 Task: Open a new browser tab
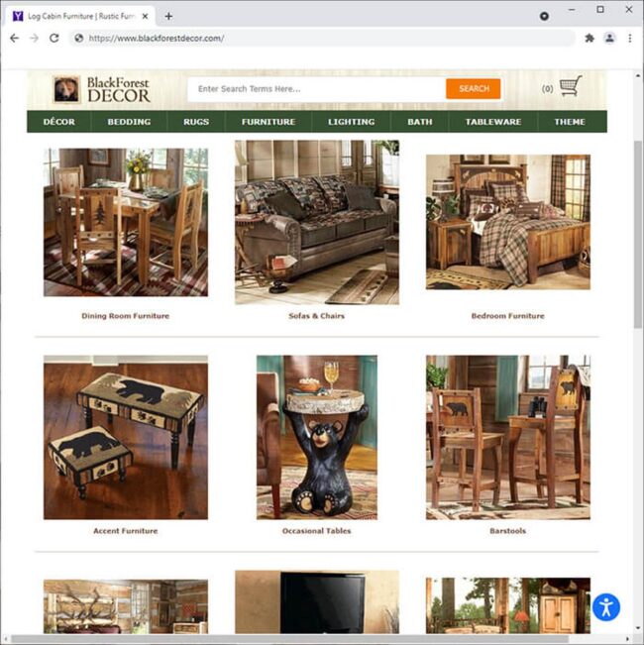[168, 17]
